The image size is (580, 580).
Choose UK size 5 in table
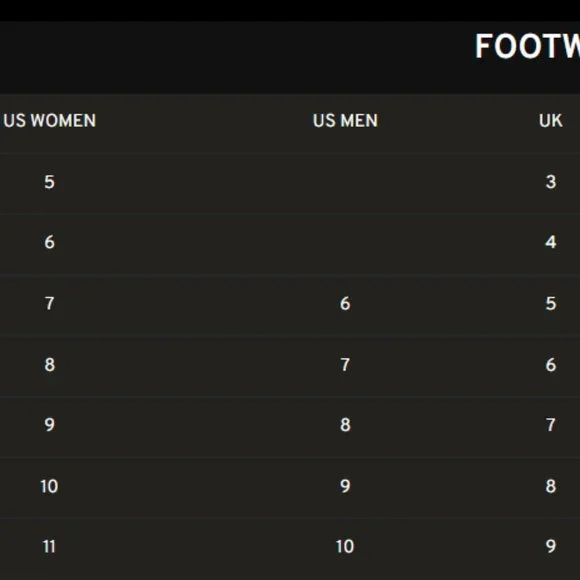pyautogui.click(x=551, y=303)
